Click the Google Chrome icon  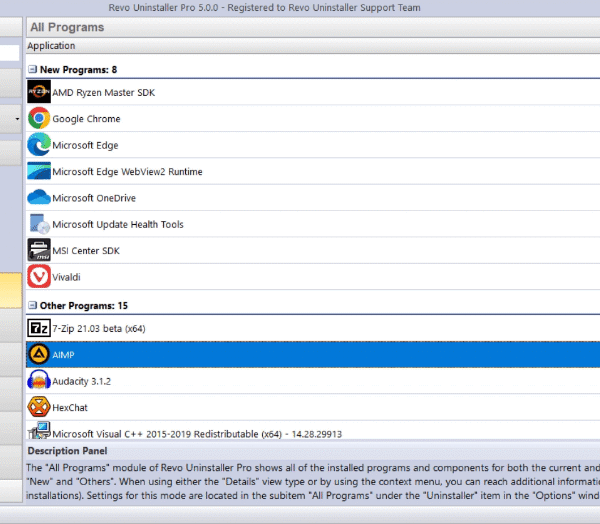pos(39,118)
